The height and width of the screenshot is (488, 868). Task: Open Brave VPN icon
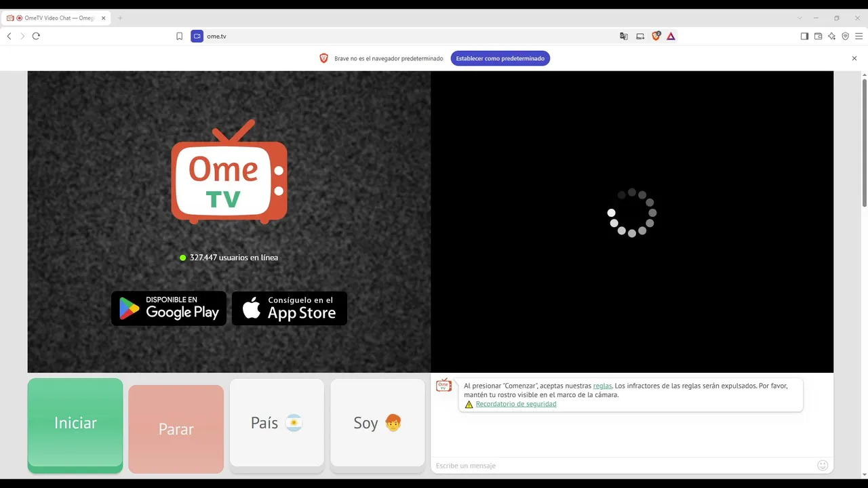845,36
